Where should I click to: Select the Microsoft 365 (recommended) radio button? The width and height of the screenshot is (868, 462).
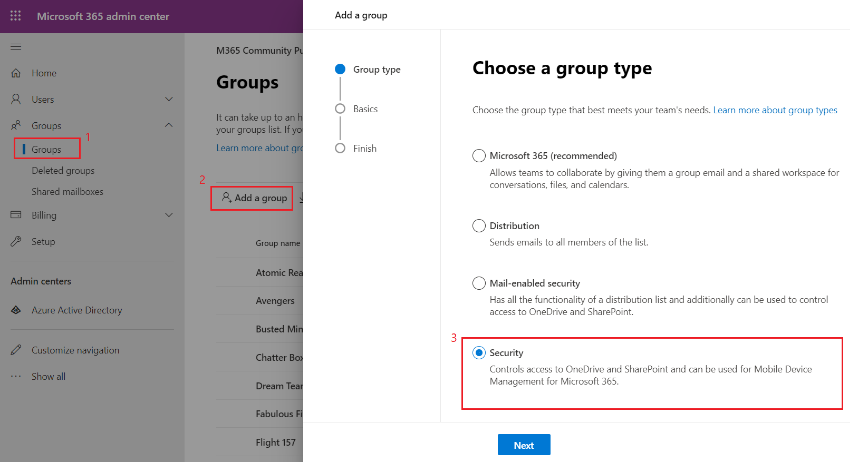coord(479,156)
